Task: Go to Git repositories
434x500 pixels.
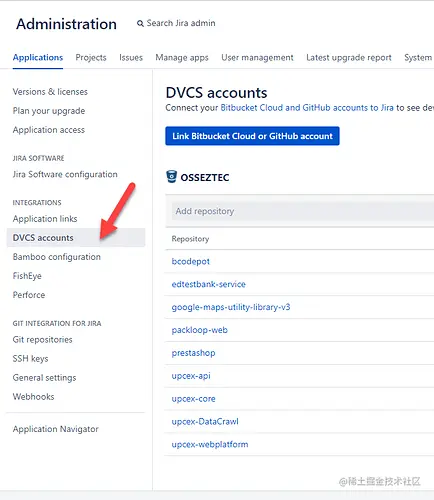Action: (x=42, y=339)
